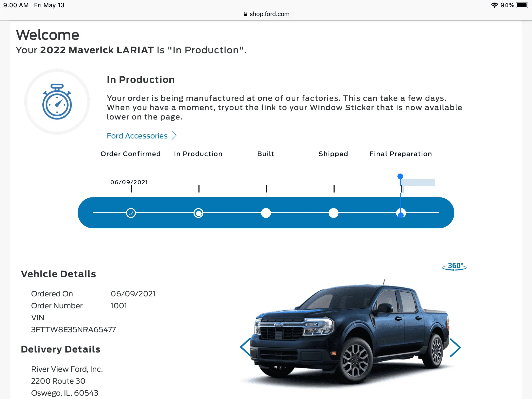The width and height of the screenshot is (532, 399).
Task: Click the Welcome heading
Action: coord(48,35)
